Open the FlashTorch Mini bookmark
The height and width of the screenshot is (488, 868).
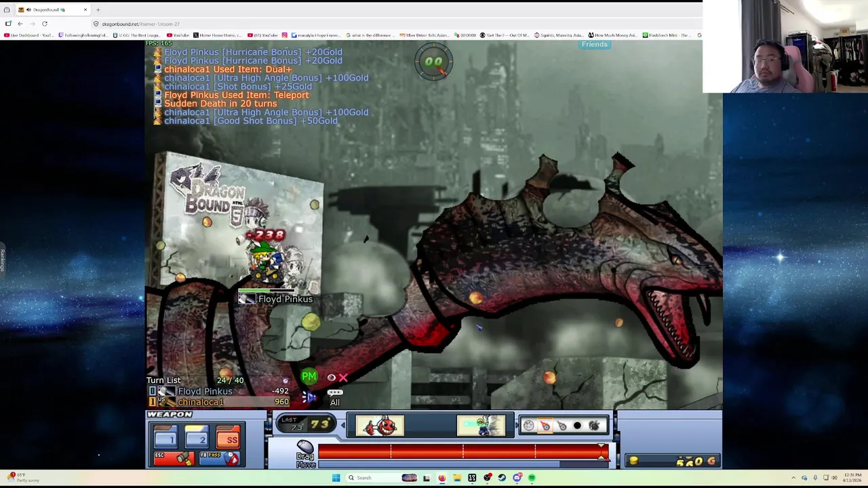[x=667, y=35]
